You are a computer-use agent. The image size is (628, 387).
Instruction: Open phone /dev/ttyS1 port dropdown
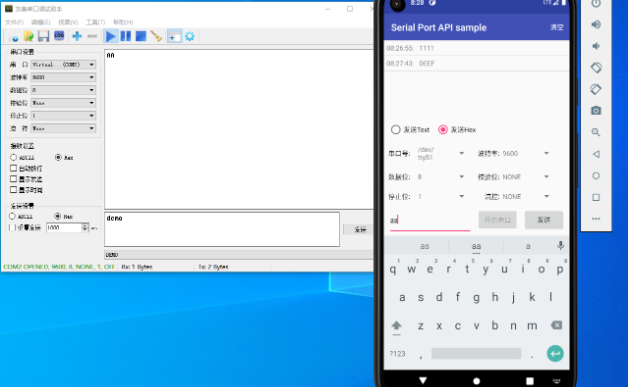[x=441, y=153]
